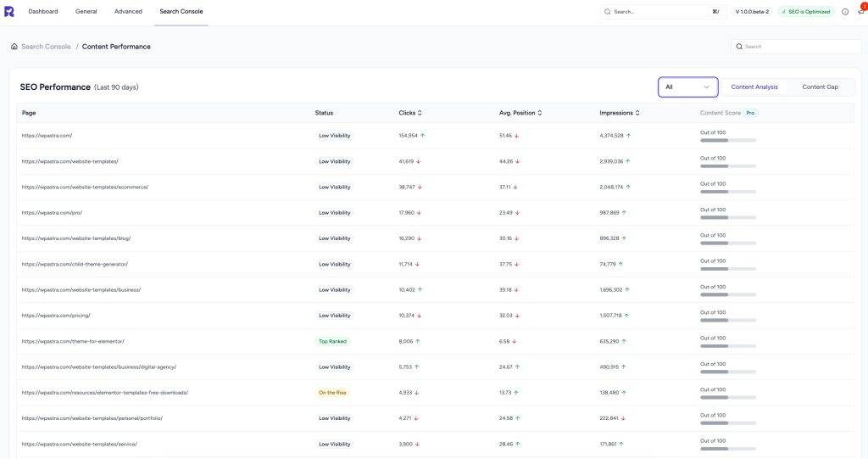This screenshot has width=868, height=459.
Task: Go to the General tab
Action: click(x=86, y=12)
